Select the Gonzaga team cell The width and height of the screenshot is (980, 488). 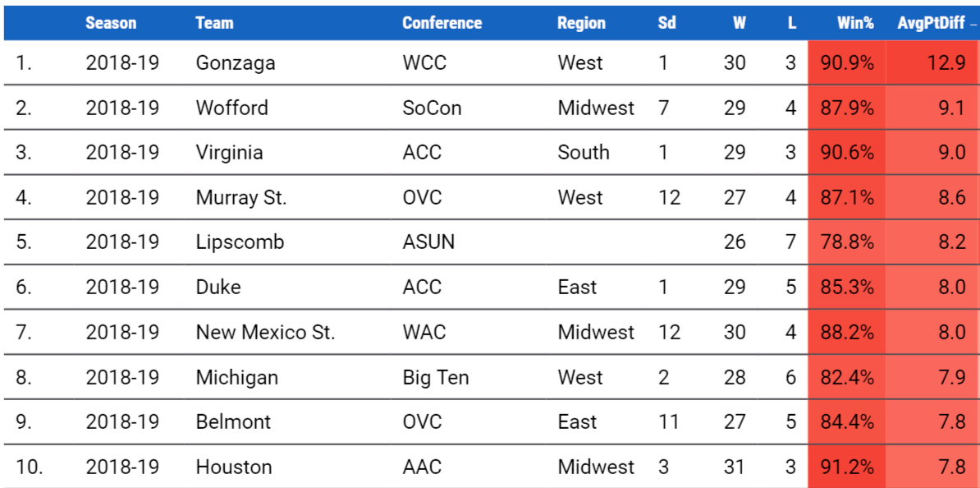pyautogui.click(x=235, y=63)
